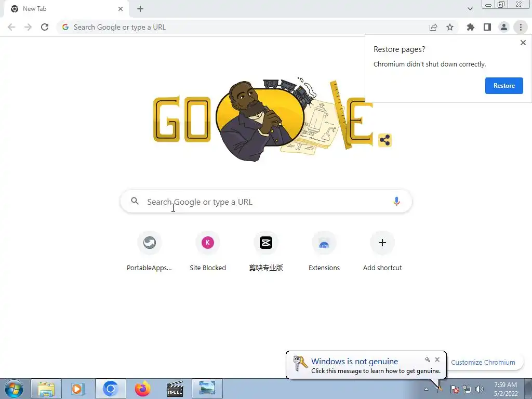This screenshot has width=532, height=399.
Task: Share the Google doodle
Action: coord(385,140)
